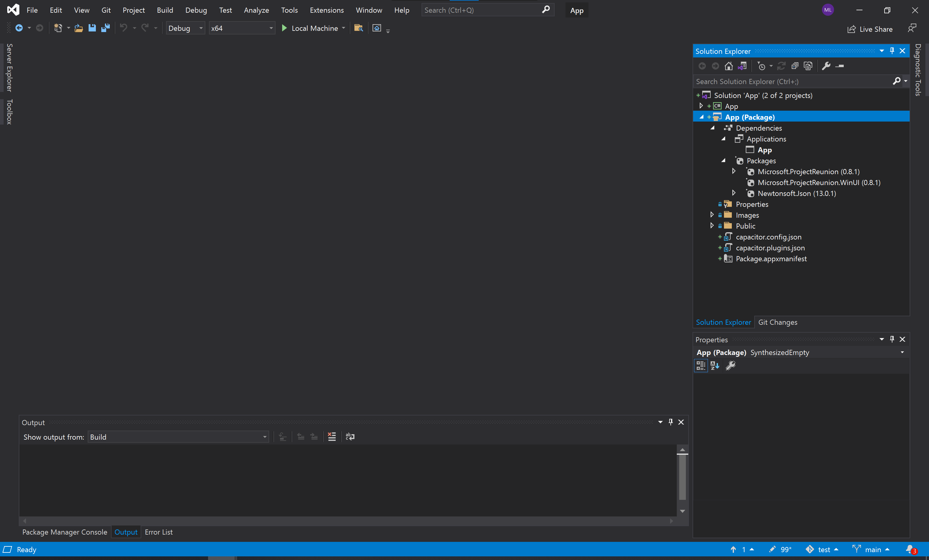Viewport: 929px width, 560px height.
Task: Show Properties grid categorized view
Action: [701, 365]
